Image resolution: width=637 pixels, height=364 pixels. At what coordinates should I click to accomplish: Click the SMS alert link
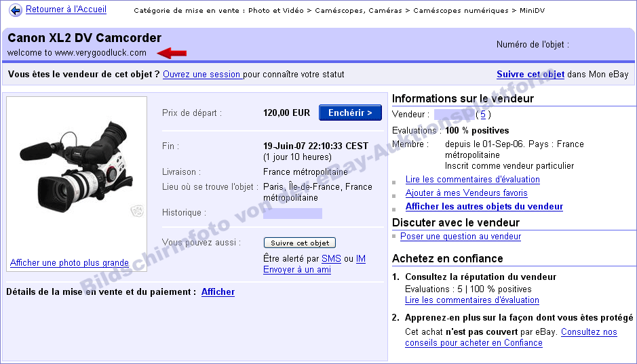pyautogui.click(x=331, y=258)
